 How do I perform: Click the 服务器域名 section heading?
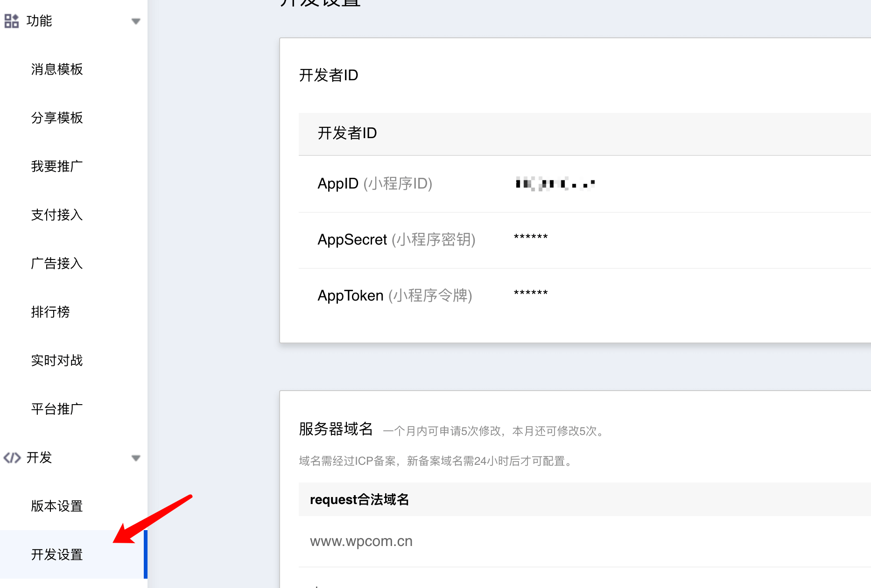click(336, 429)
